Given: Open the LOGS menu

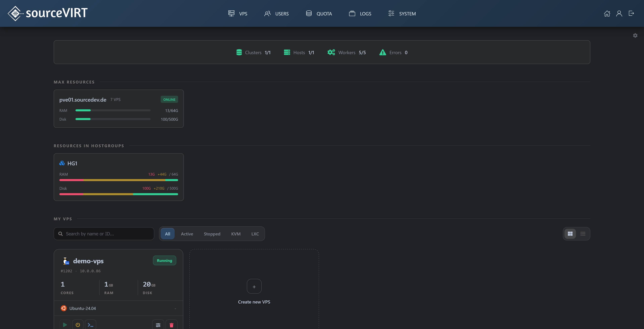Looking at the screenshot, I should click(360, 14).
